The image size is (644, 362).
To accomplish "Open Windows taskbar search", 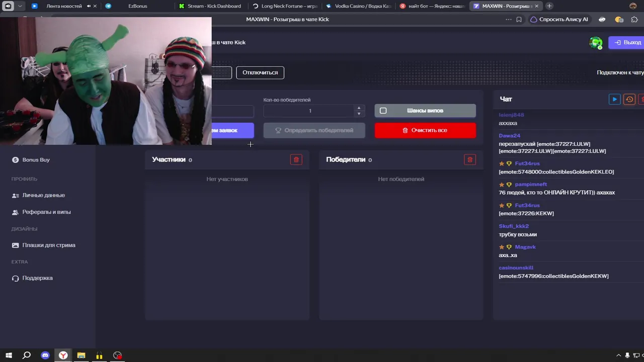I will [27, 355].
